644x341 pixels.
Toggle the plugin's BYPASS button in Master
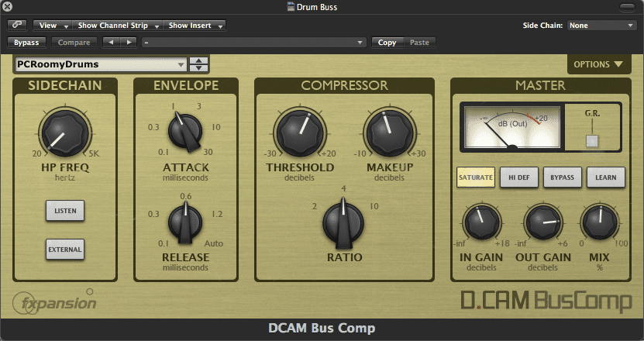563,177
